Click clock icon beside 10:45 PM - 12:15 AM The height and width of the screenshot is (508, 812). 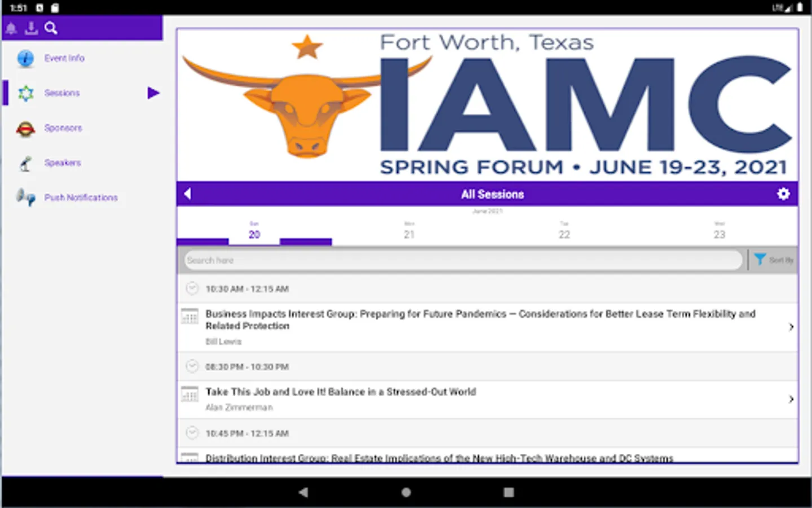[192, 433]
